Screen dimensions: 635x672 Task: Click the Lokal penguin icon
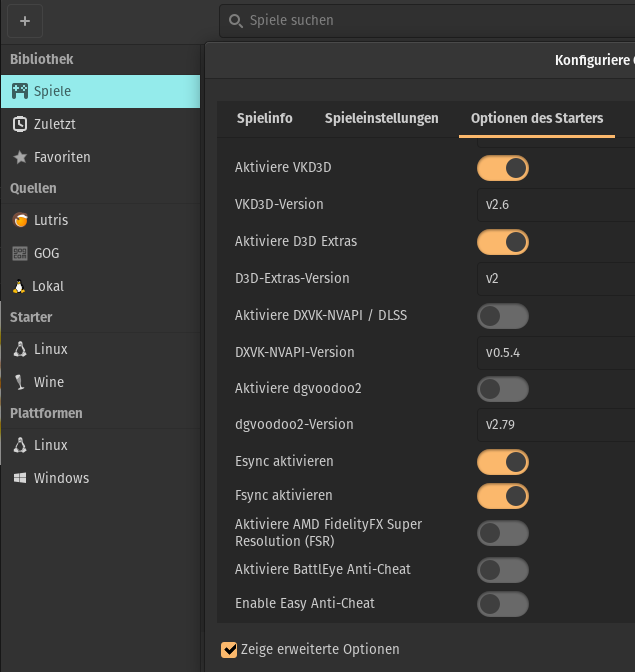coord(19,286)
